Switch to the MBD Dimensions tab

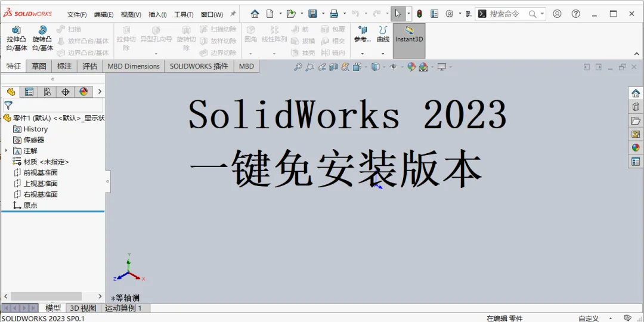[x=134, y=66]
